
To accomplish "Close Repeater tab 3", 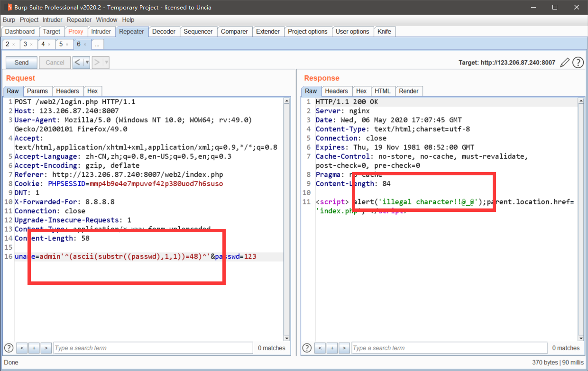I will pyautogui.click(x=31, y=44).
